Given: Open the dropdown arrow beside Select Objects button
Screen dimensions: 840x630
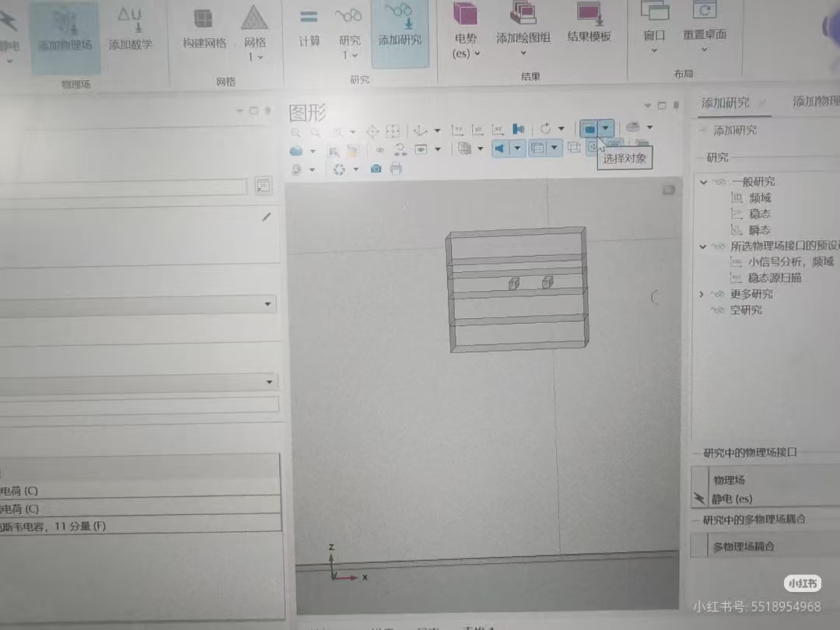Looking at the screenshot, I should (605, 128).
